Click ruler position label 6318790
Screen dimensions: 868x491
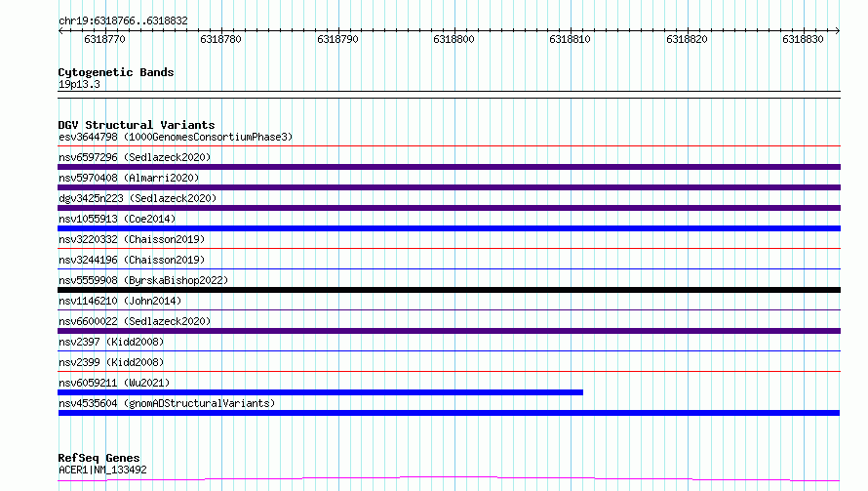(337, 39)
